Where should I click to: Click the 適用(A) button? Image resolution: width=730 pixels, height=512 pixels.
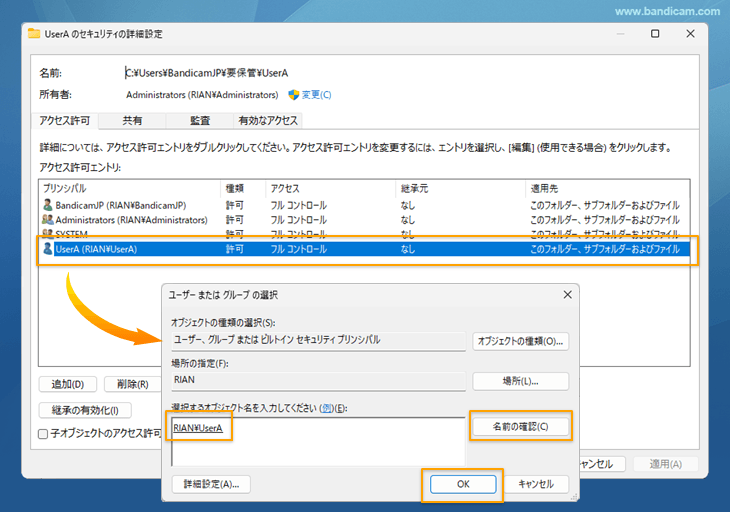(x=666, y=464)
